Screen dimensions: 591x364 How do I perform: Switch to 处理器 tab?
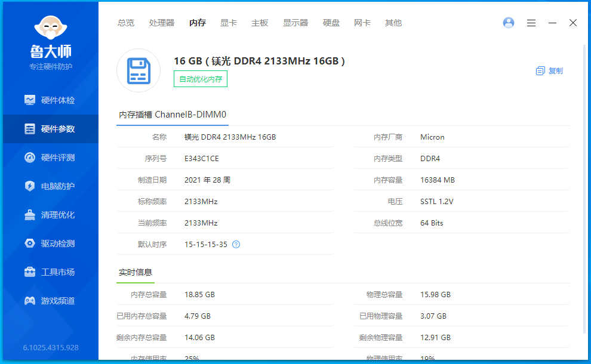click(162, 23)
